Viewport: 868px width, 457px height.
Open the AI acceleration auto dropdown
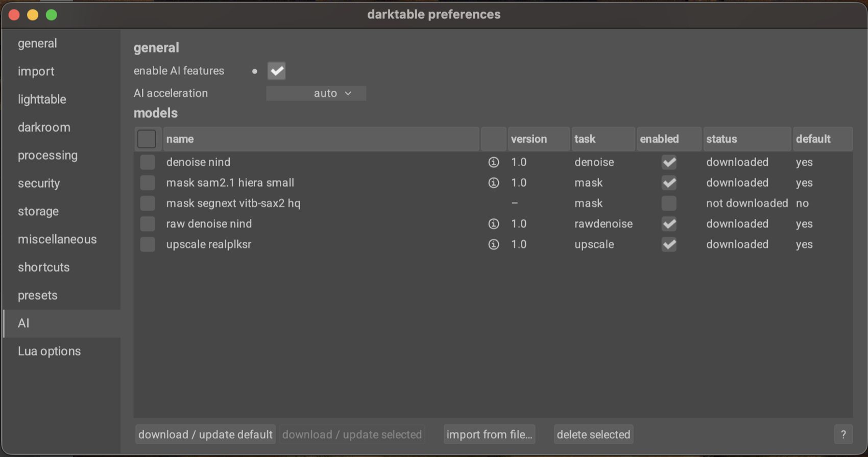click(316, 93)
